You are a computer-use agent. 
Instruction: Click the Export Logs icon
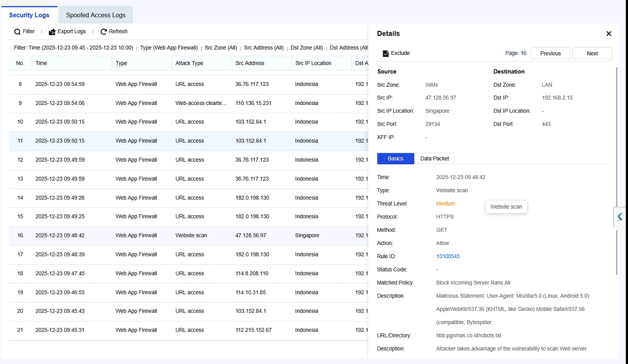point(52,31)
